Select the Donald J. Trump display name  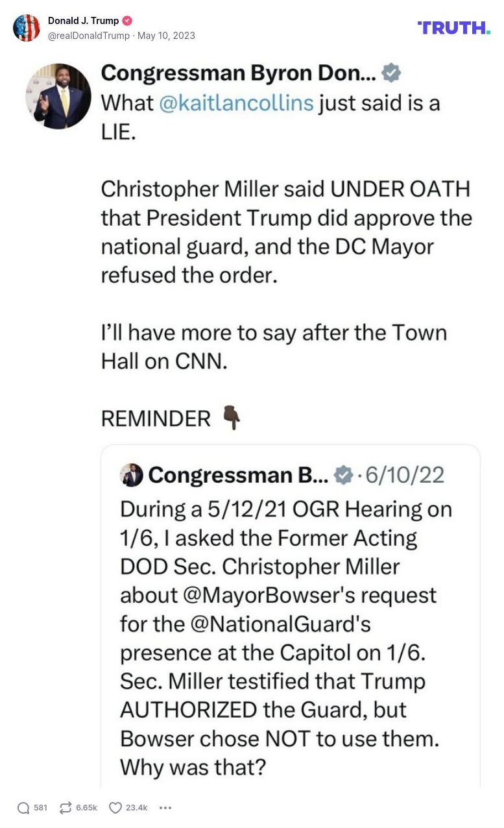pos(83,21)
